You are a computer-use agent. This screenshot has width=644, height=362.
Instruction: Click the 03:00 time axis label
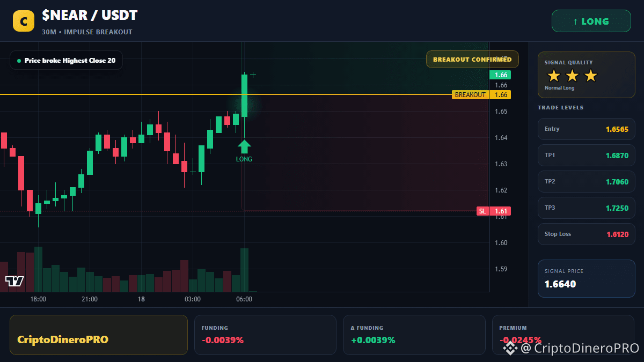(193, 299)
